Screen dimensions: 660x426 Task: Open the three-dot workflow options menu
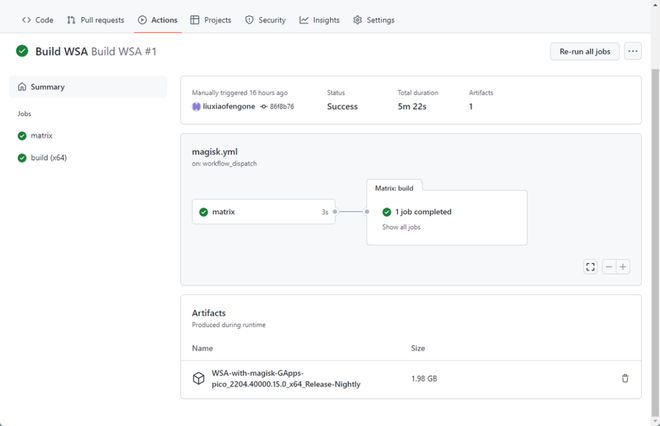tap(632, 51)
